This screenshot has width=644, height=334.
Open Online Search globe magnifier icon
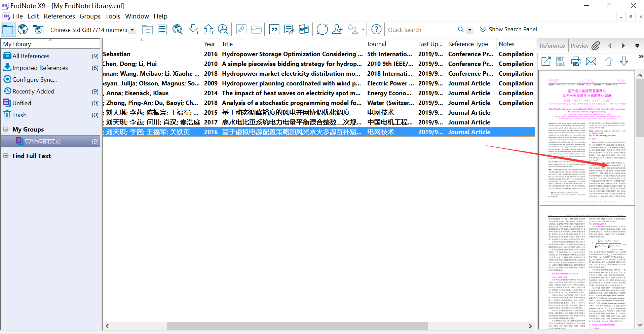178,30
